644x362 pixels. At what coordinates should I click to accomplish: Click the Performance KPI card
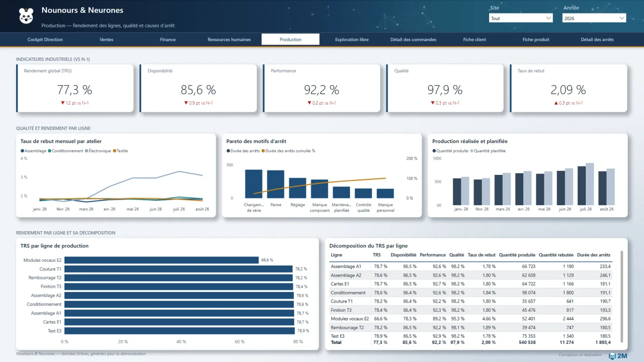click(322, 88)
